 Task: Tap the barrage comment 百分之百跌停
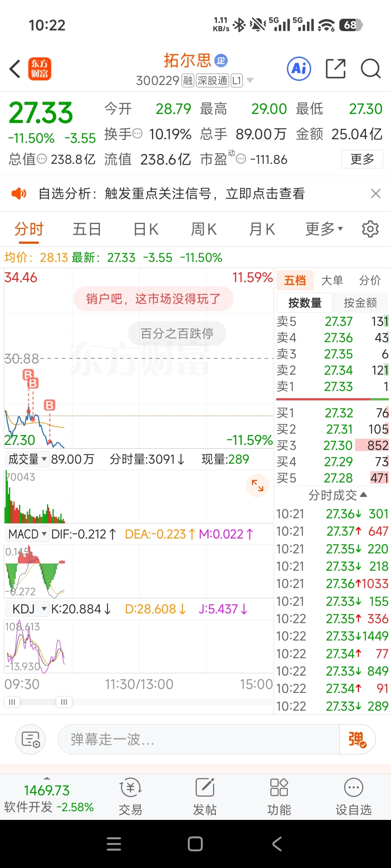tap(177, 333)
